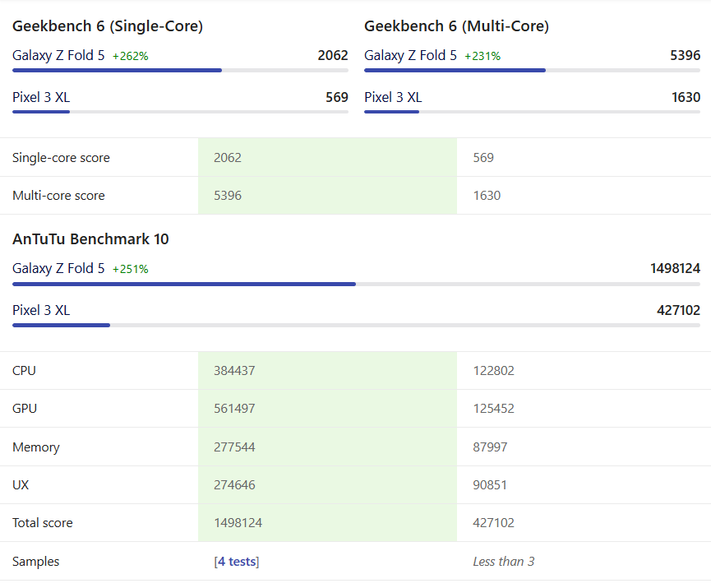Image resolution: width=711 pixels, height=588 pixels.
Task: Click the Total score row label
Action: [x=43, y=523]
